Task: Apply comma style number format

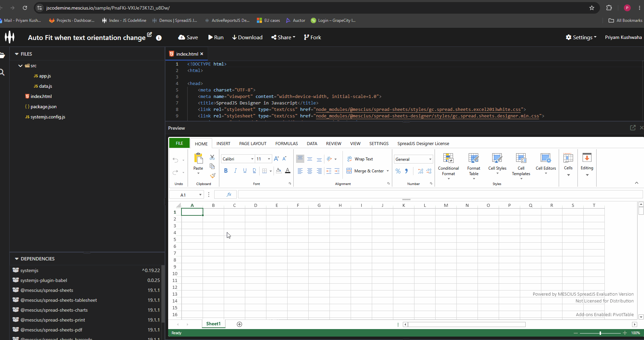Action: click(x=406, y=171)
